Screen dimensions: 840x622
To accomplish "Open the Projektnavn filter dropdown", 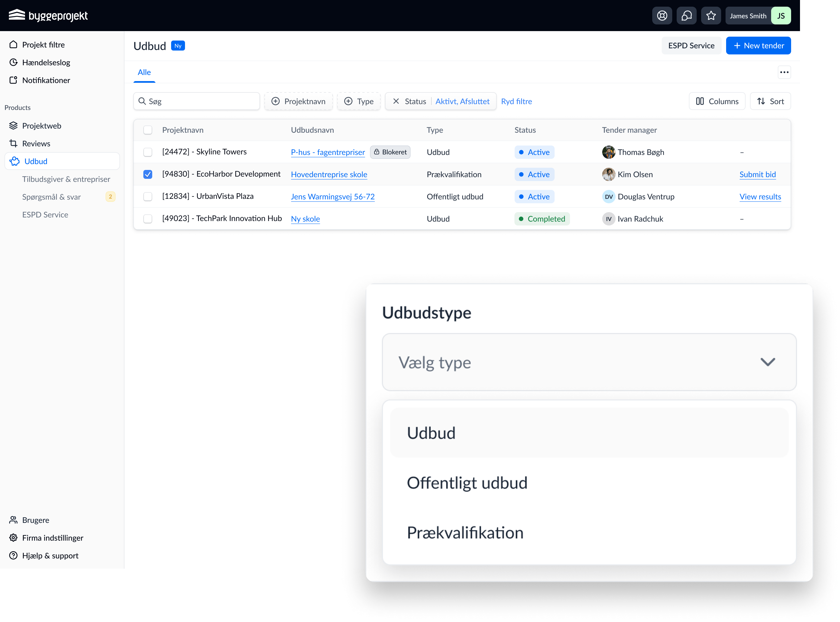I will click(x=298, y=101).
